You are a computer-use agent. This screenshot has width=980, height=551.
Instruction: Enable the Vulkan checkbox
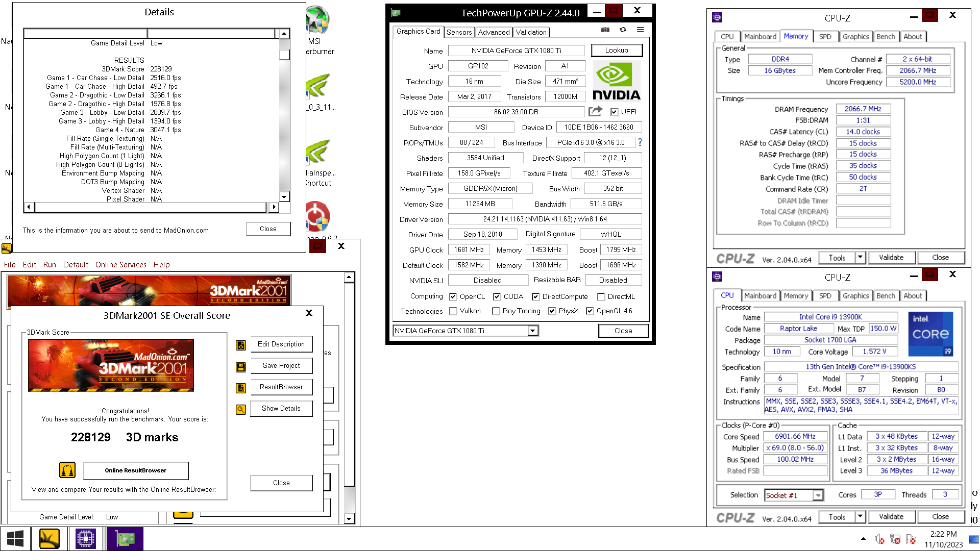tap(453, 311)
